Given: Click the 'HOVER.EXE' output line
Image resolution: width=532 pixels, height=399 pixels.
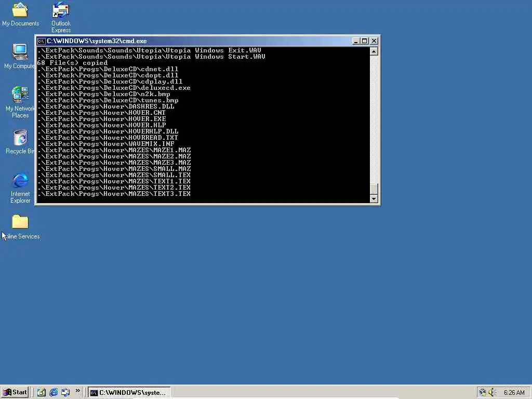Looking at the screenshot, I should coord(101,119).
